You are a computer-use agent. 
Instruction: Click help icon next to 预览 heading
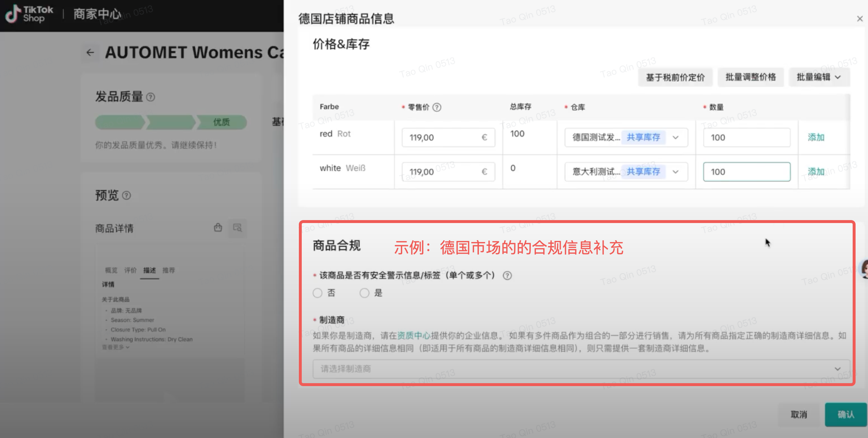126,196
